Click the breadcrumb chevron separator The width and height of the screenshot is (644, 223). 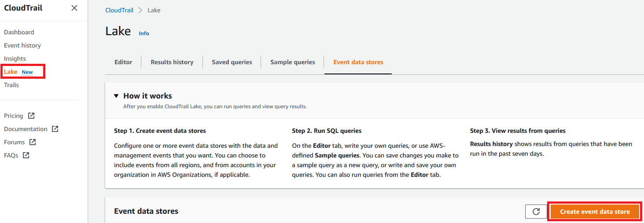point(140,10)
